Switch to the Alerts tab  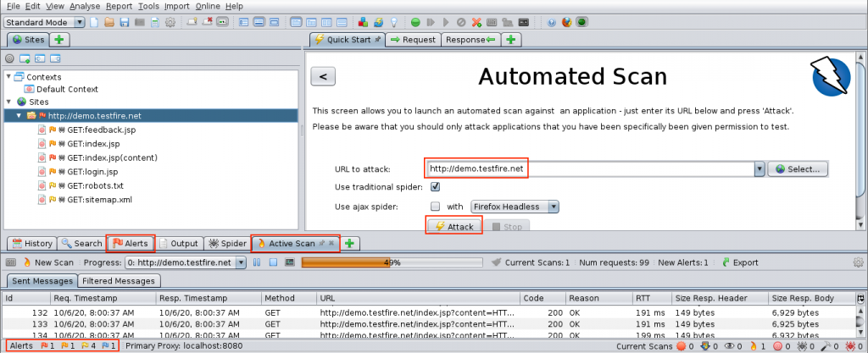point(131,243)
